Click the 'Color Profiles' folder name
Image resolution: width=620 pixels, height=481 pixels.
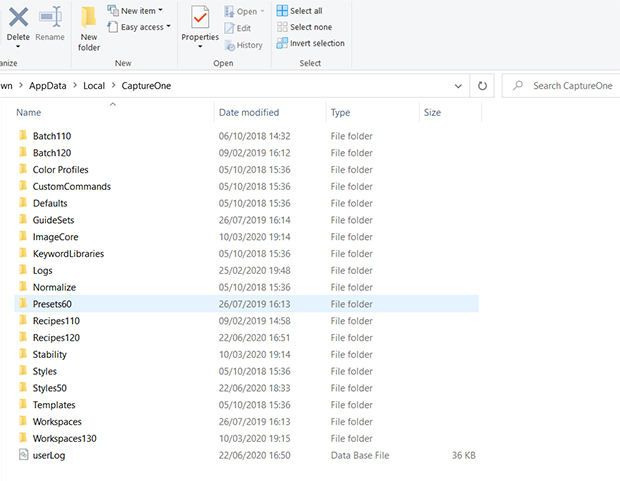coord(60,170)
